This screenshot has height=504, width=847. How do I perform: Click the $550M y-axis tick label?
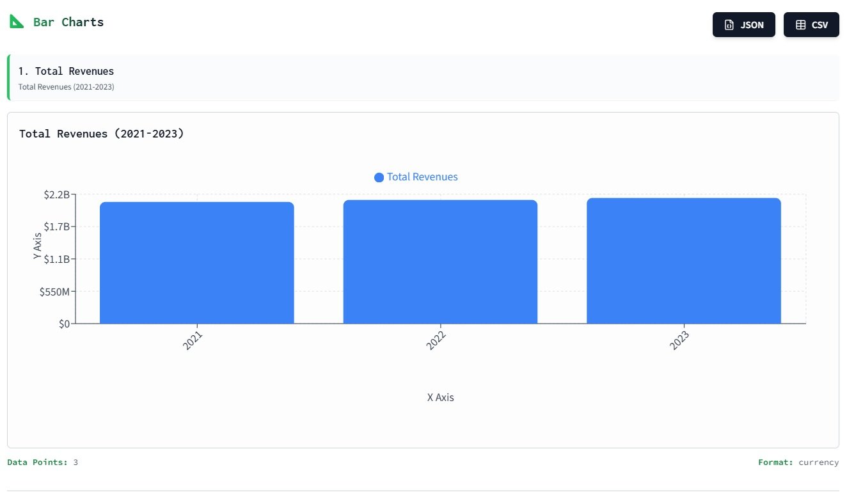tap(54, 292)
